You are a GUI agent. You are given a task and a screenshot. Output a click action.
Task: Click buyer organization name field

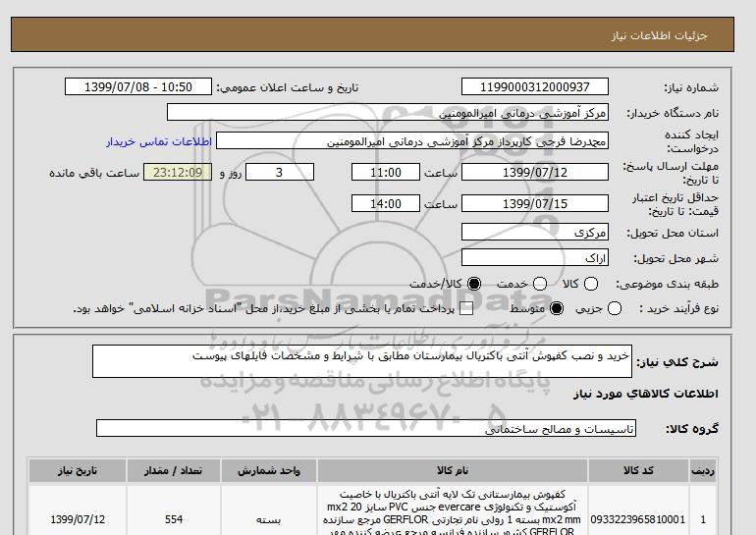tap(388, 113)
